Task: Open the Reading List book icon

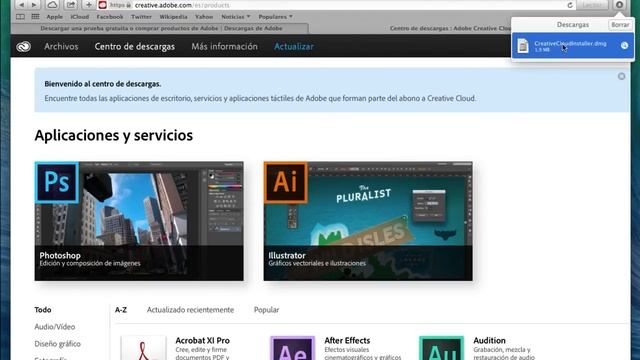Action: coord(20,17)
